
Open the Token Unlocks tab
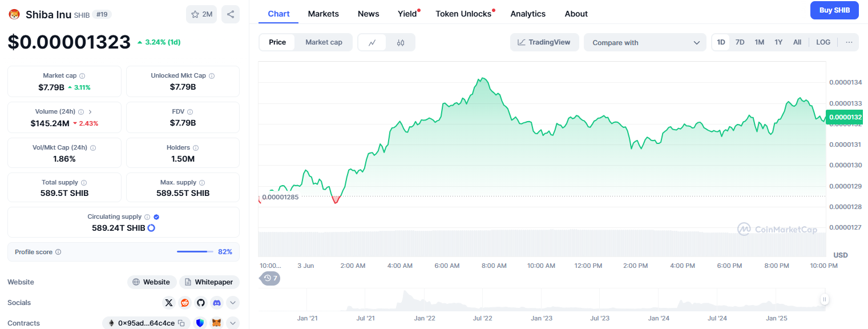point(463,14)
